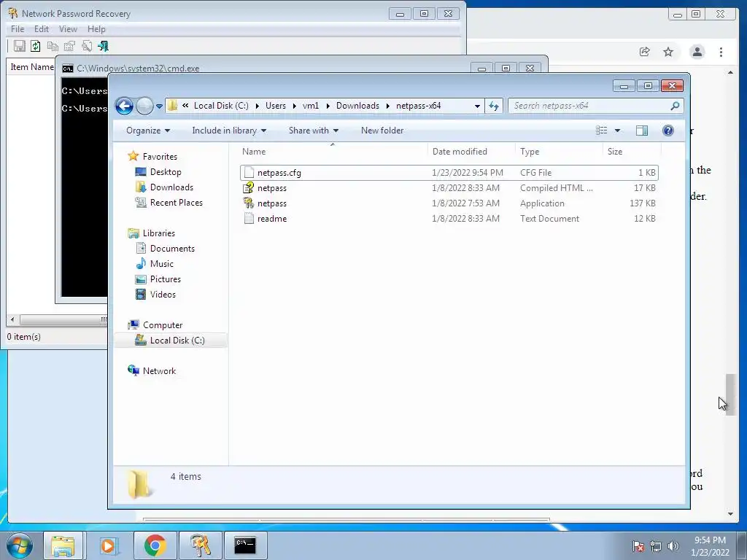The image size is (747, 560).
Task: Select the netpass Compiled HTML help file
Action: pyautogui.click(x=449, y=188)
